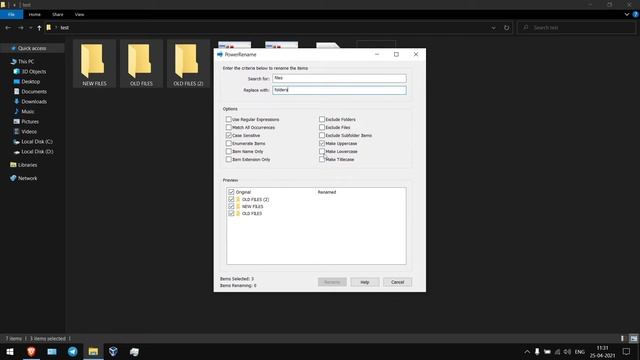Click the PowerRename title bar icon

[x=220, y=54]
